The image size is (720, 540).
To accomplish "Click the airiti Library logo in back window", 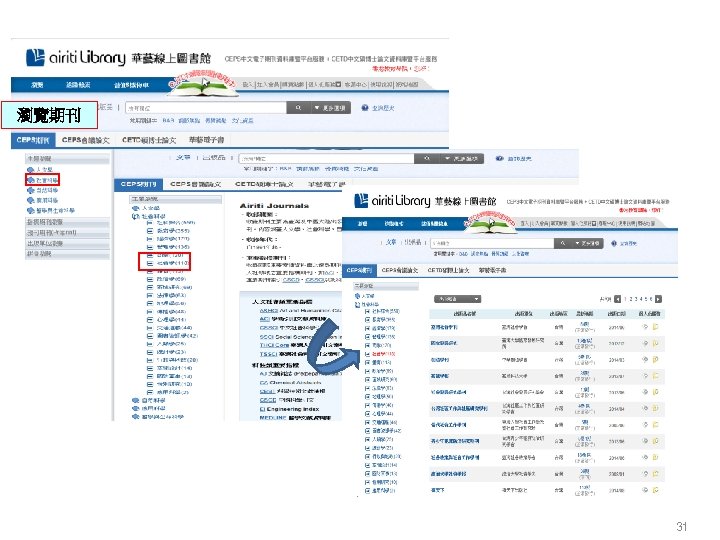I will [76, 57].
